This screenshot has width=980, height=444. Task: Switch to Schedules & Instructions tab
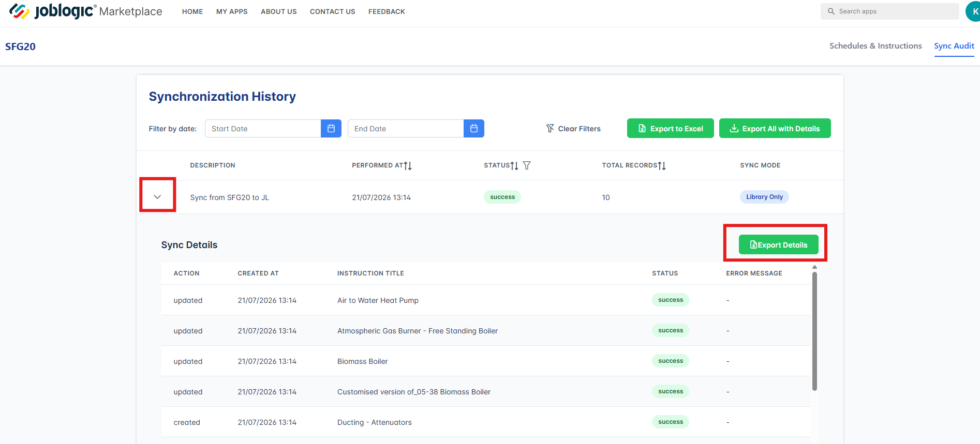pyautogui.click(x=875, y=46)
